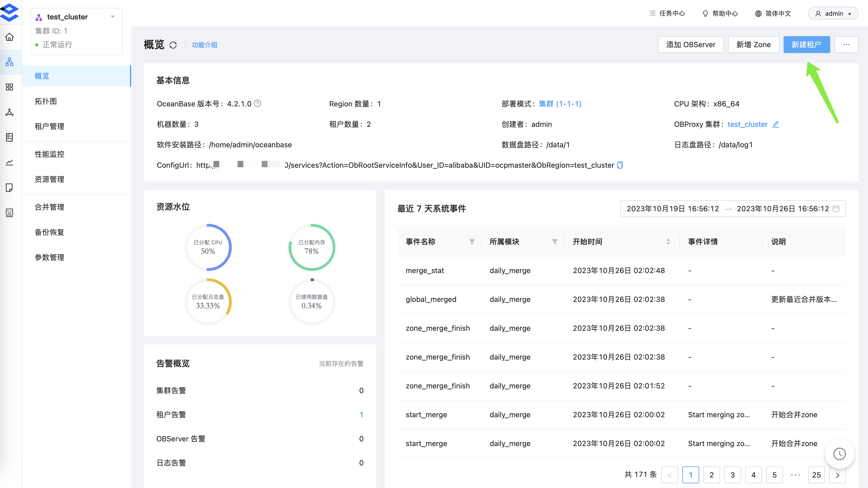This screenshot has width=868, height=488.
Task: Open the line chart monitoring icon
Action: [x=9, y=162]
